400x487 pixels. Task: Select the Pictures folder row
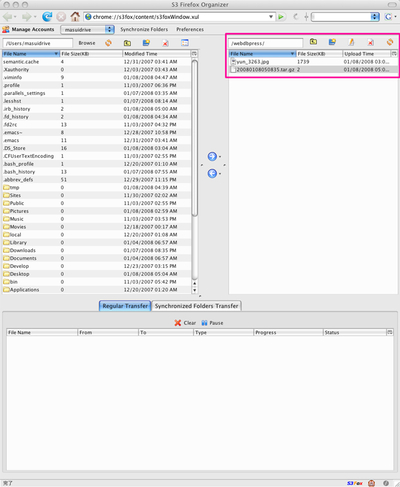click(97, 211)
